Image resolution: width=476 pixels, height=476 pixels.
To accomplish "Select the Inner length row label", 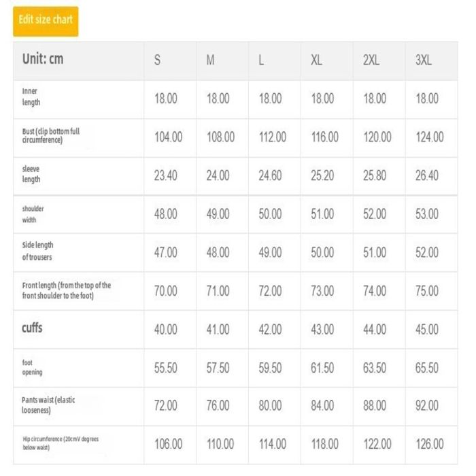I will [x=31, y=97].
